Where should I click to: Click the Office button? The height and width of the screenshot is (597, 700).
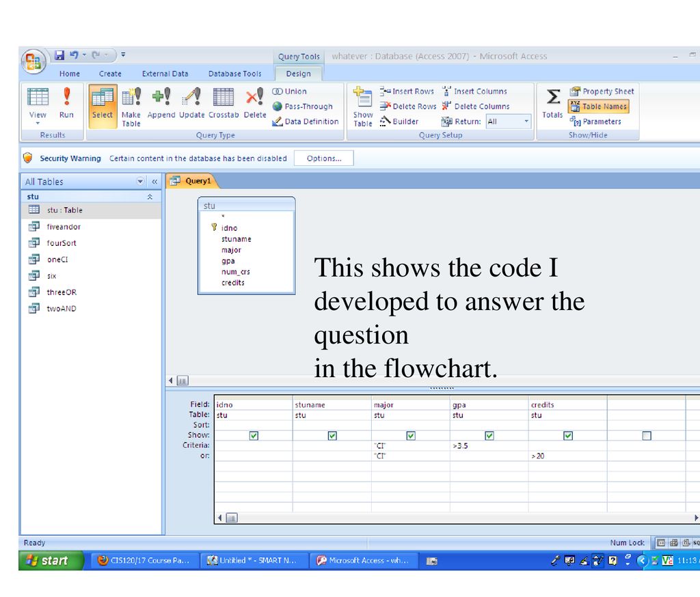click(x=33, y=61)
